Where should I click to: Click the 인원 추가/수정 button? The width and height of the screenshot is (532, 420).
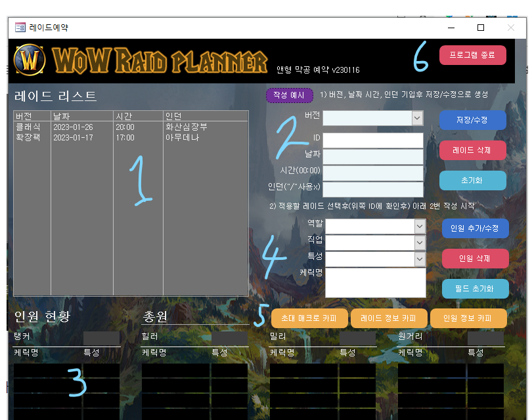point(475,228)
